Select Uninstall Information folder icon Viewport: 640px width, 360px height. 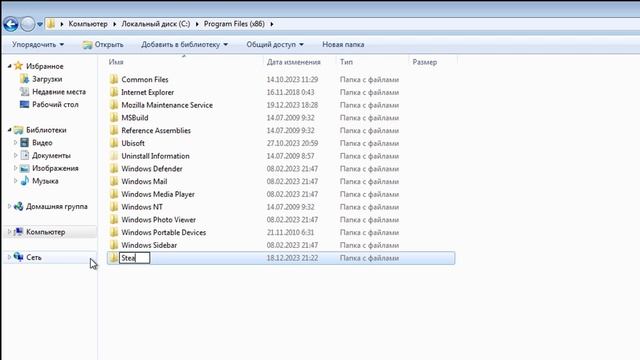pos(114,156)
